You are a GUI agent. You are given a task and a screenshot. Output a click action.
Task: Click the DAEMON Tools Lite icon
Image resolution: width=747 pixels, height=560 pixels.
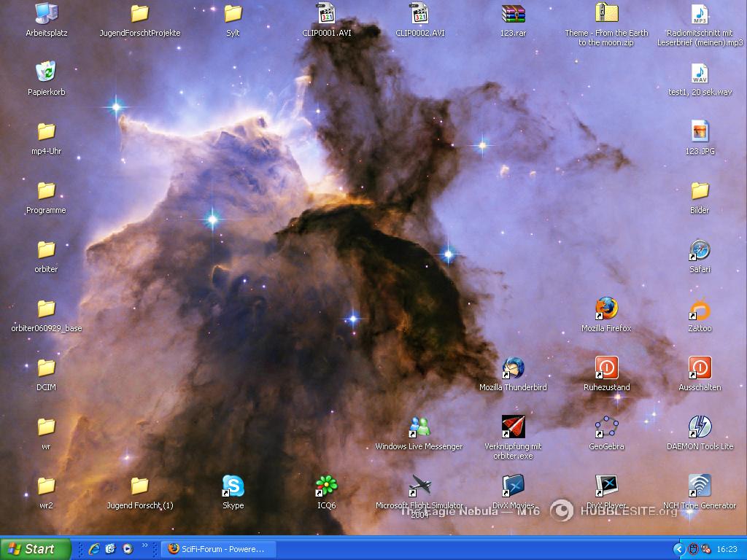700,427
